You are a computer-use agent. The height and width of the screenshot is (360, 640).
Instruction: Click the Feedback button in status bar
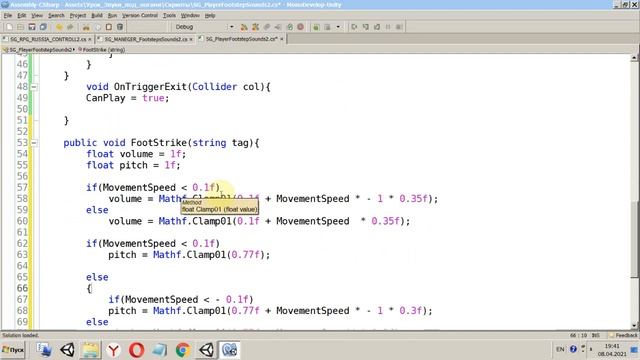coord(623,336)
